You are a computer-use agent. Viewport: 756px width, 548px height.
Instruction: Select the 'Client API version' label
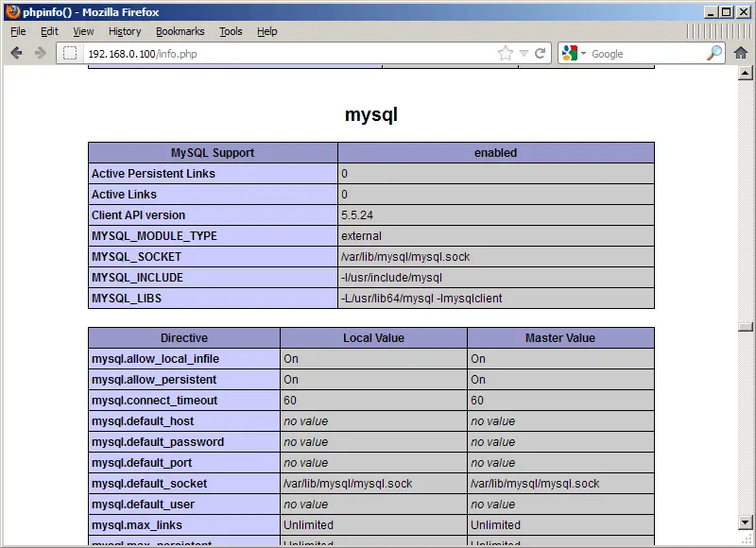pyautogui.click(x=138, y=215)
